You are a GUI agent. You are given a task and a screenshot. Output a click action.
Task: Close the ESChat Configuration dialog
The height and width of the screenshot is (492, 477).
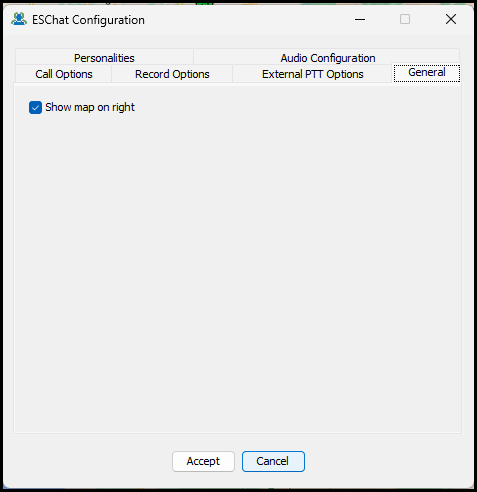coord(451,19)
